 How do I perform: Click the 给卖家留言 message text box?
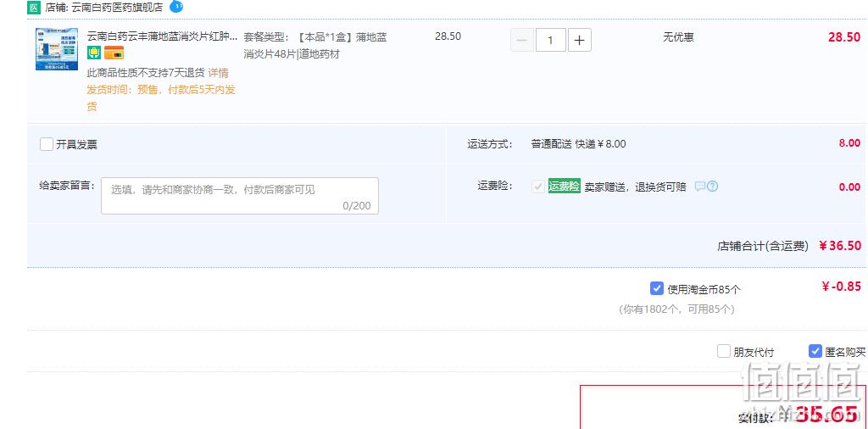click(x=240, y=196)
